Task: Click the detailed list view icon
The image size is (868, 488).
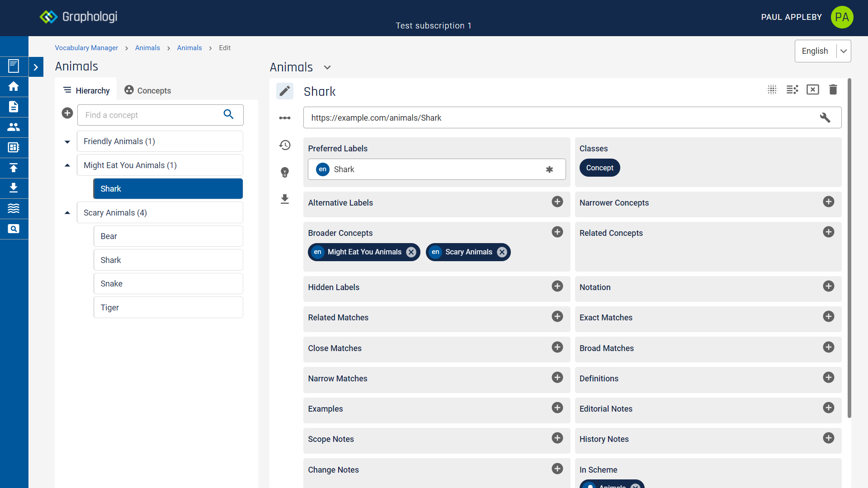Action: [793, 89]
